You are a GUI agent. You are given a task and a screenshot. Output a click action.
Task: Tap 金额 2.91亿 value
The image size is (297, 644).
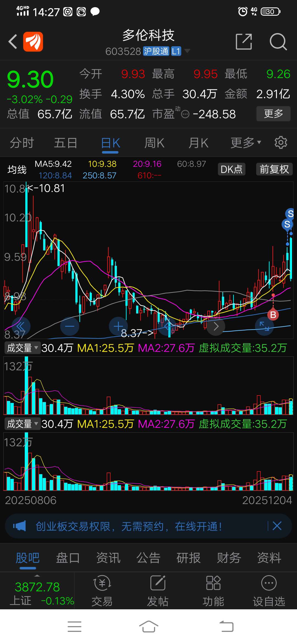273,94
